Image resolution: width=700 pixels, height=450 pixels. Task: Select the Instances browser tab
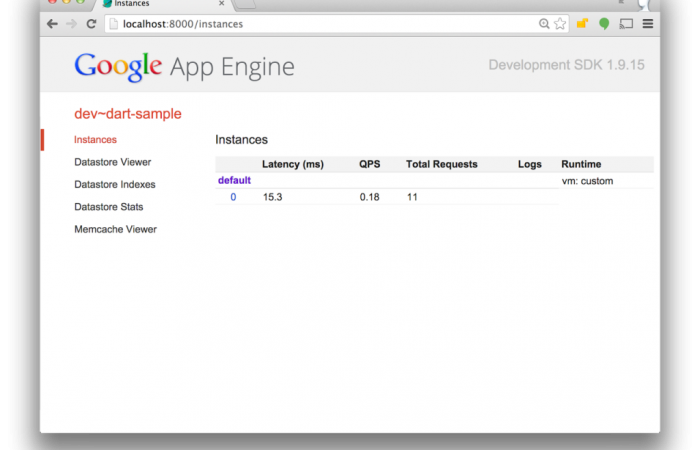pyautogui.click(x=150, y=4)
